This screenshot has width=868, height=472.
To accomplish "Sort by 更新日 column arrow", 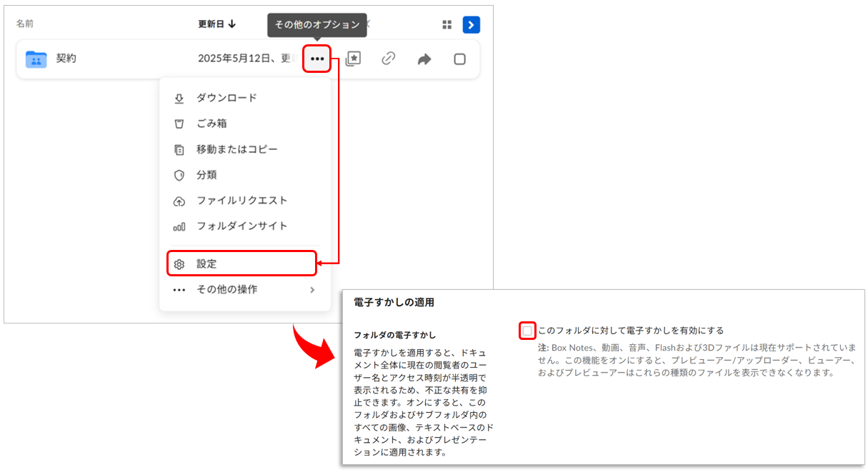I will point(232,24).
